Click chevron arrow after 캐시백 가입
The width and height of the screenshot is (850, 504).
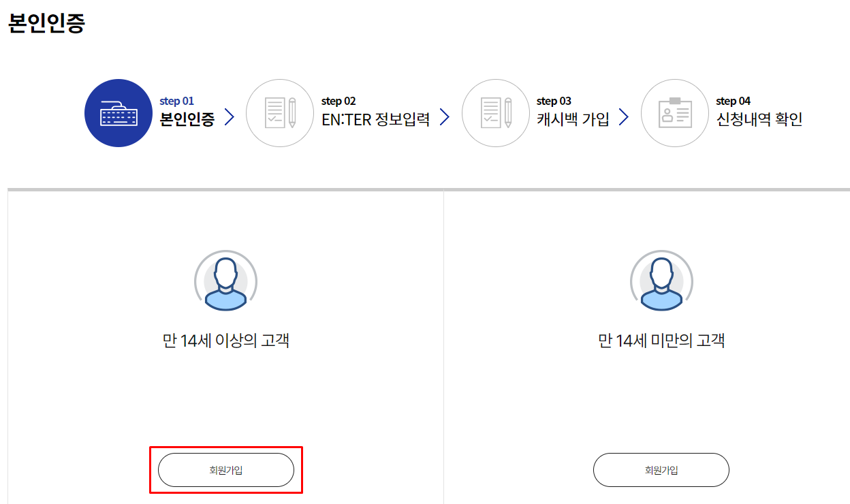(x=624, y=117)
